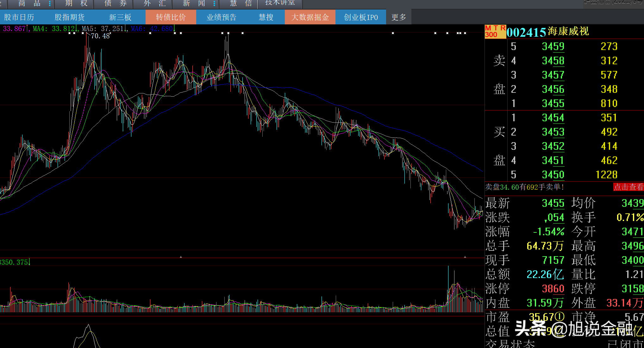Click the 业绩预告 shortcut button
This screenshot has width=644, height=348.
coord(222,17)
